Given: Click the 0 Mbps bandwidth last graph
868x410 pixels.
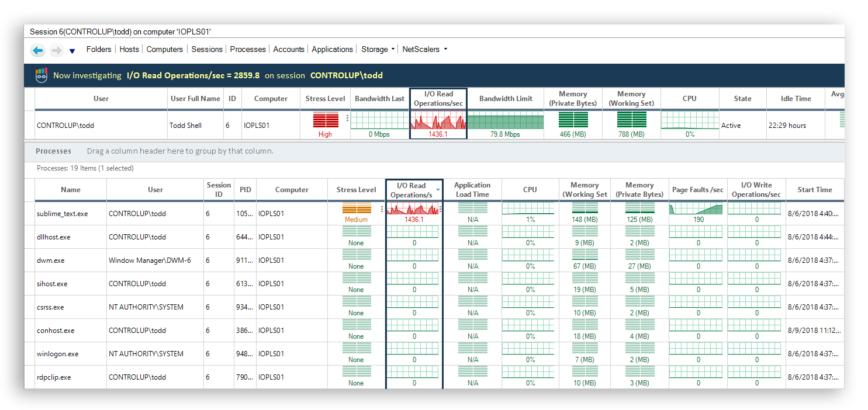Looking at the screenshot, I should [x=379, y=120].
